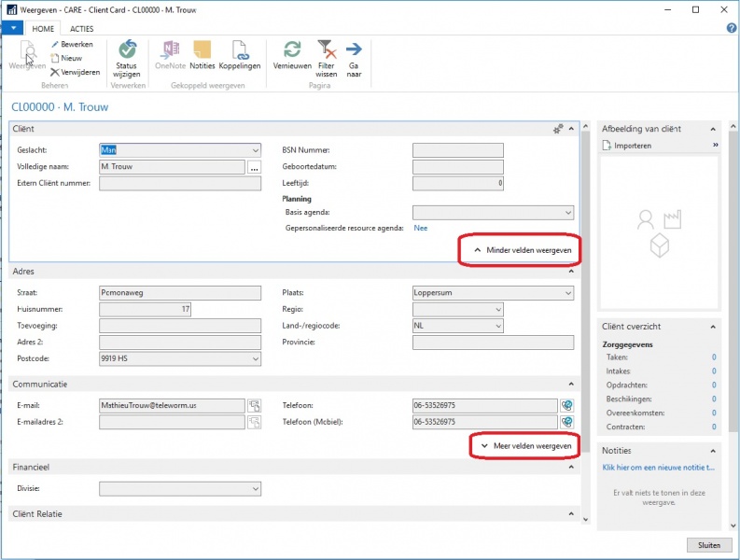This screenshot has width=740, height=560.
Task: Click Cliënt section customize gear icon
Action: pos(558,129)
